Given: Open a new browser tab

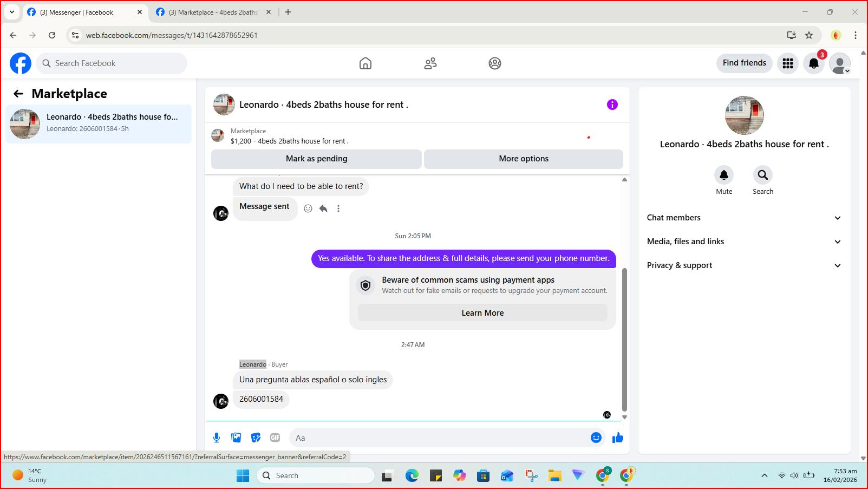Looking at the screenshot, I should point(288,12).
